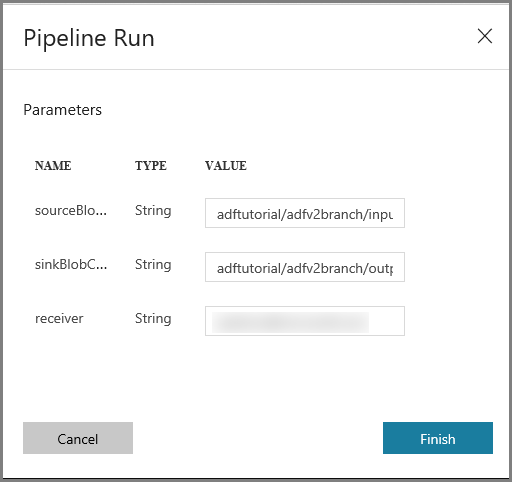This screenshot has width=512, height=482.
Task: Focus the receiver value input
Action: point(305,321)
